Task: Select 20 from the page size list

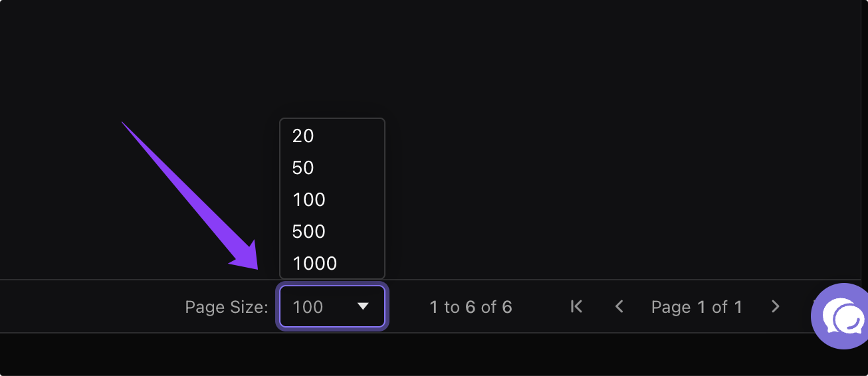Action: click(x=303, y=136)
